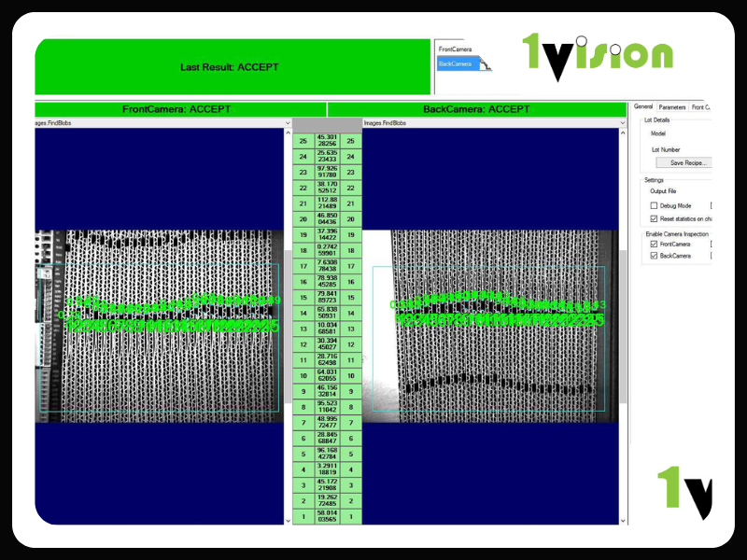Enable the Debug Mode checkbox

pyautogui.click(x=654, y=205)
